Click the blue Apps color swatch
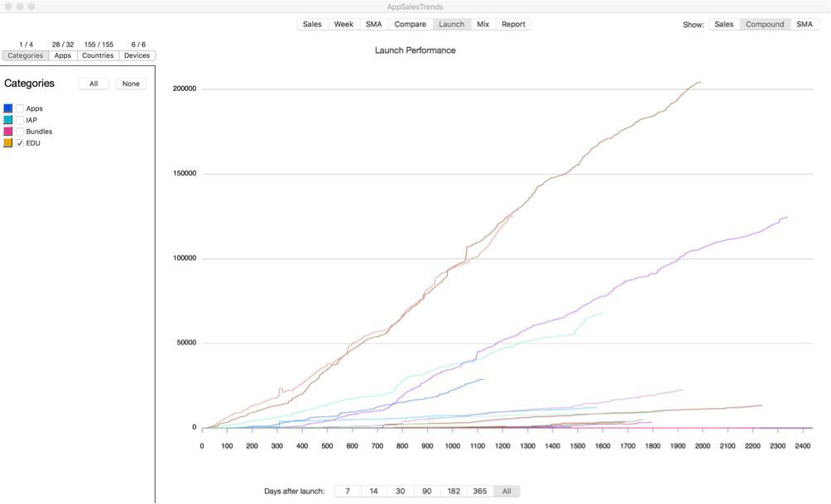Image resolution: width=831 pixels, height=504 pixels. coord(8,108)
